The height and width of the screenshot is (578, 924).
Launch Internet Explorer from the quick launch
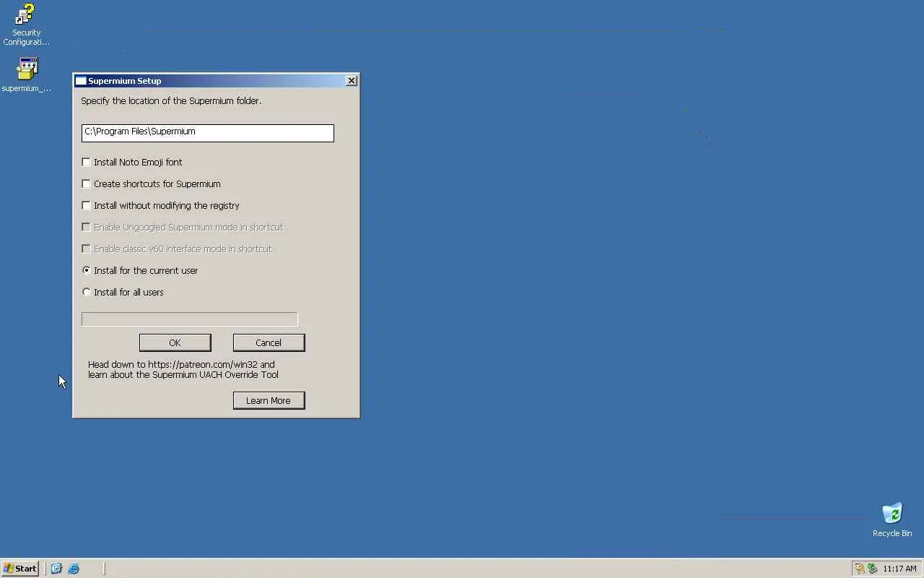[x=74, y=569]
